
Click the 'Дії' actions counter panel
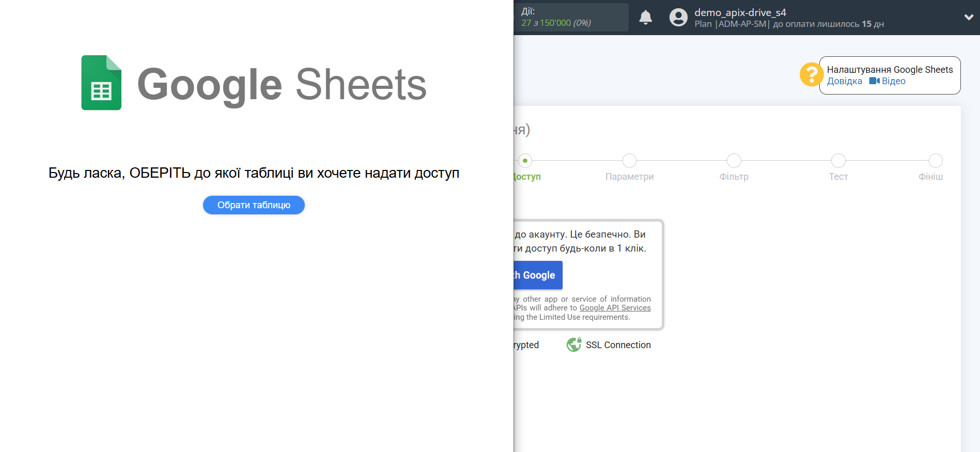[x=571, y=18]
